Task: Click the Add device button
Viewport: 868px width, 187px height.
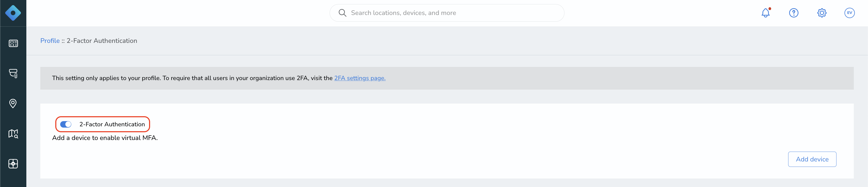Action: click(812, 159)
